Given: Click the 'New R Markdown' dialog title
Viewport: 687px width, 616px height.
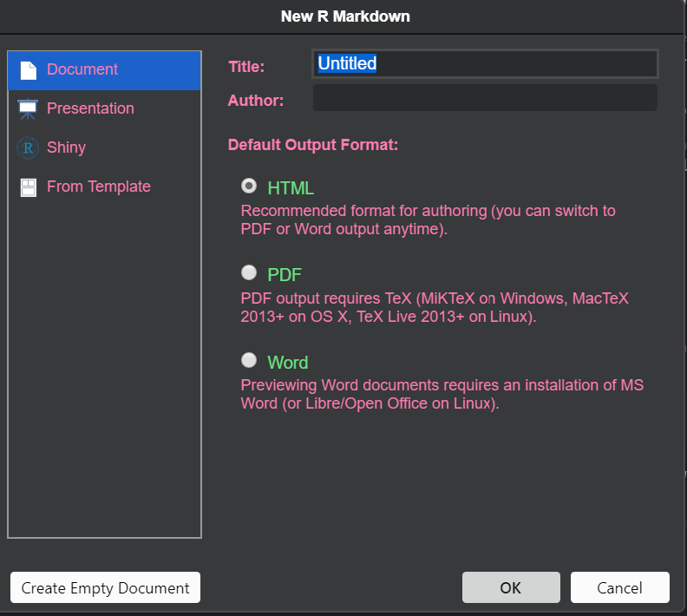Looking at the screenshot, I should (x=345, y=16).
